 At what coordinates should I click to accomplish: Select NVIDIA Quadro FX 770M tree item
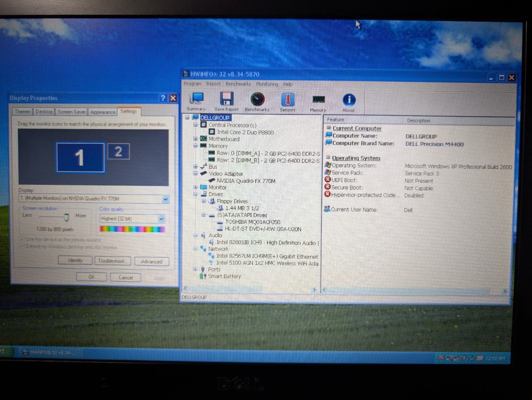tap(246, 181)
